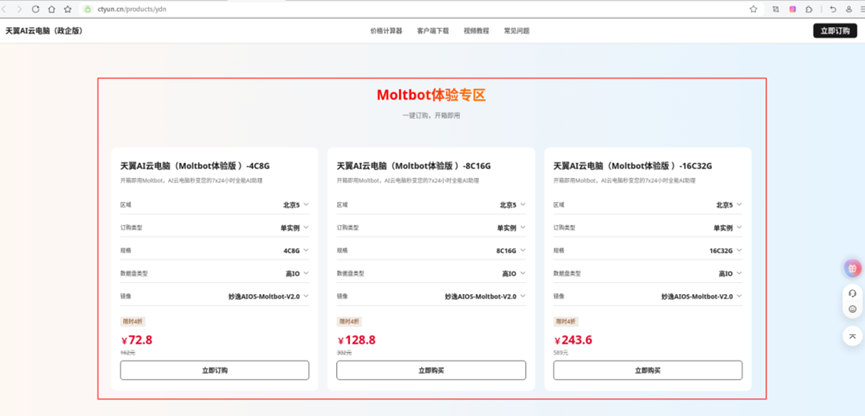
Task: Click the card title ending in -8C16G
Action: click(414, 166)
